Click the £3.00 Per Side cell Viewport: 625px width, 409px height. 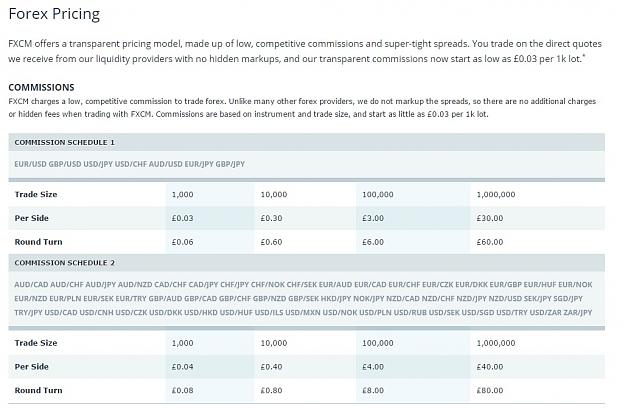373,218
